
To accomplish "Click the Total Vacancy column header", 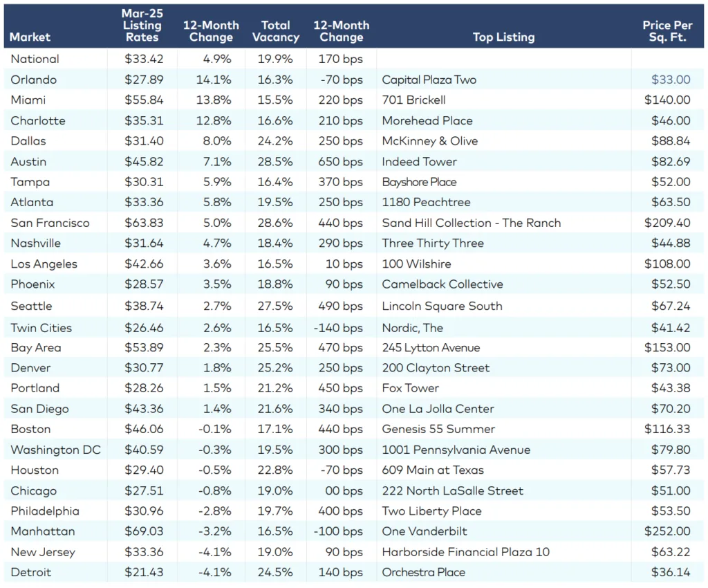I will click(276, 30).
